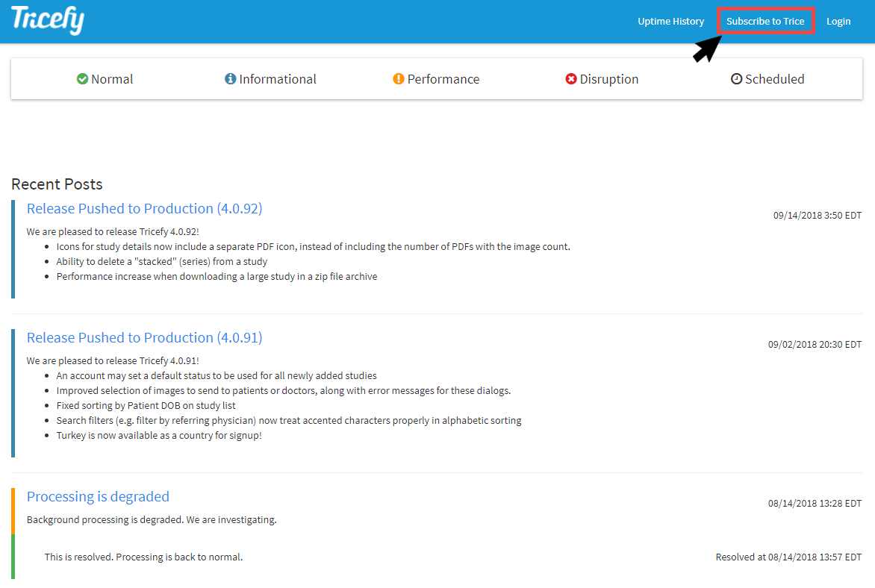Select the Scheduled status label

[x=775, y=79]
